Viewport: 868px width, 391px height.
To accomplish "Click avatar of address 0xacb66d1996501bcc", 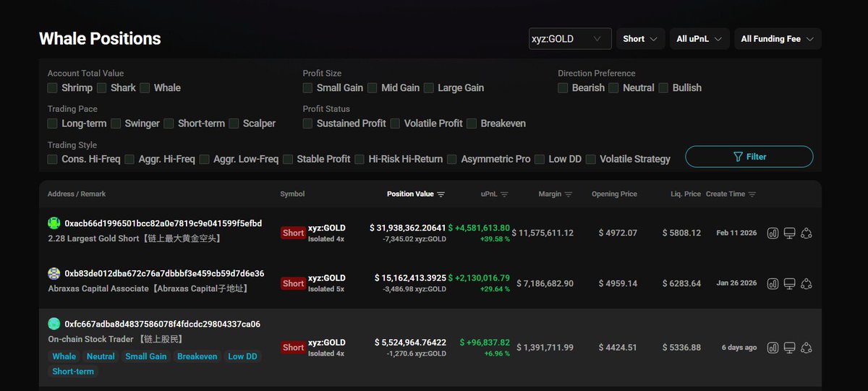I will click(54, 223).
